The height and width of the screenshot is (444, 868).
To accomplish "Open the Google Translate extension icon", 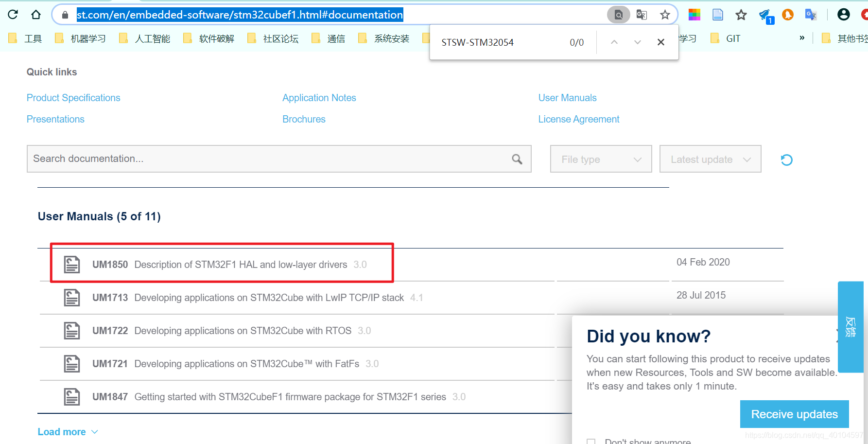I will [x=811, y=15].
